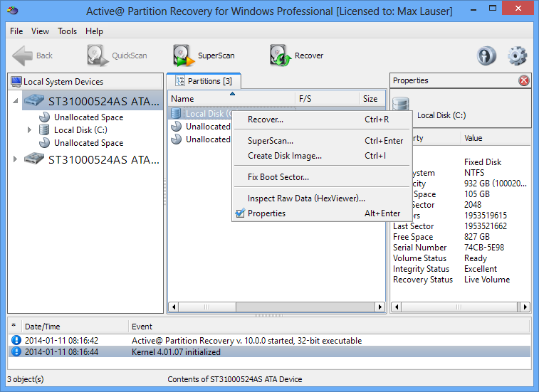Switch to the Partitions [3] tab

[x=204, y=81]
